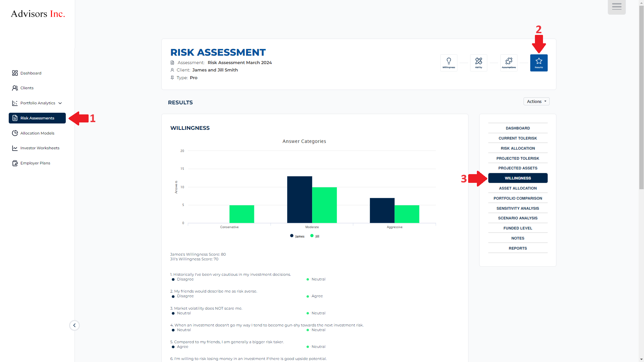The height and width of the screenshot is (362, 644).
Task: Open Clients from the sidebar
Action: click(27, 88)
